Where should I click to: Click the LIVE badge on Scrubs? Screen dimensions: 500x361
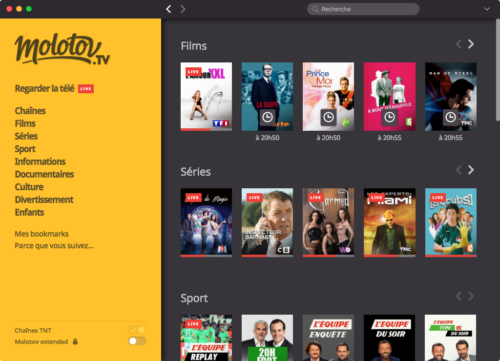coord(438,198)
